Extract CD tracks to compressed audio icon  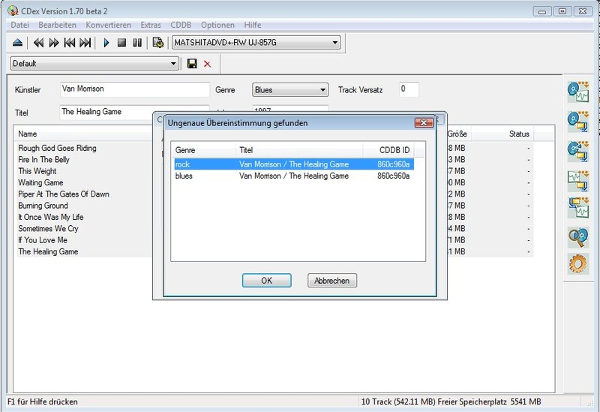pos(578,122)
